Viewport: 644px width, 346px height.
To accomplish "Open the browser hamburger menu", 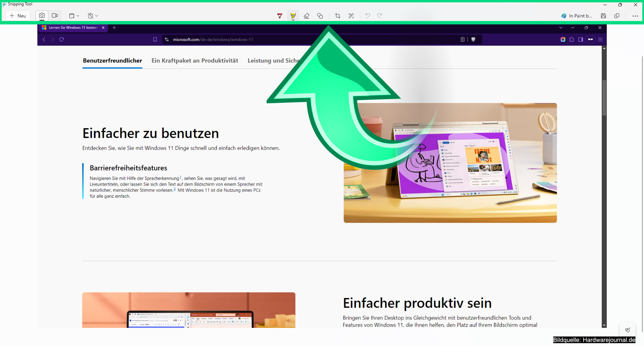I will (x=600, y=40).
